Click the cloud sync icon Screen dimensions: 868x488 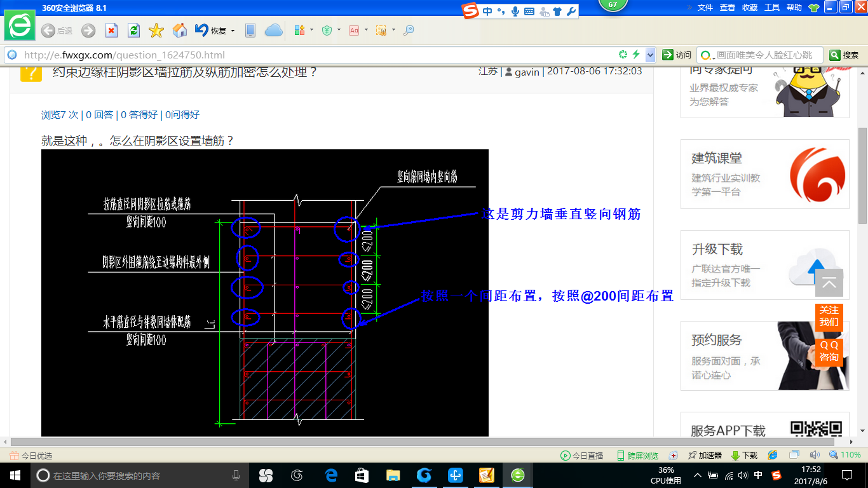tap(273, 30)
